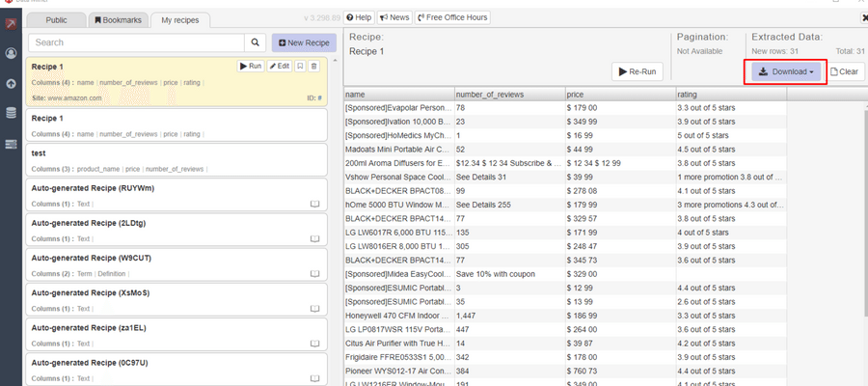868x386 pixels.
Task: Click the '5 out of 5 stars' rating cell
Action: pyautogui.click(x=731, y=136)
